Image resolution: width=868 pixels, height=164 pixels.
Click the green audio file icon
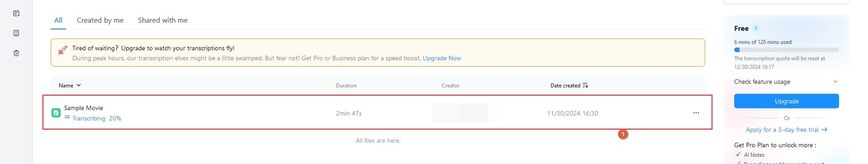tap(56, 113)
